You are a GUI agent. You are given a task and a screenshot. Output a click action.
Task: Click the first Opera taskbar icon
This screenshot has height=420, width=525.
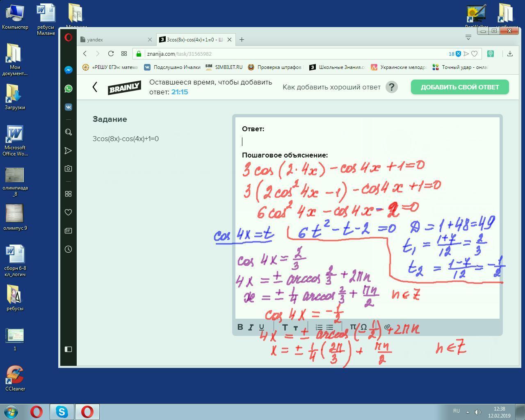(x=37, y=411)
